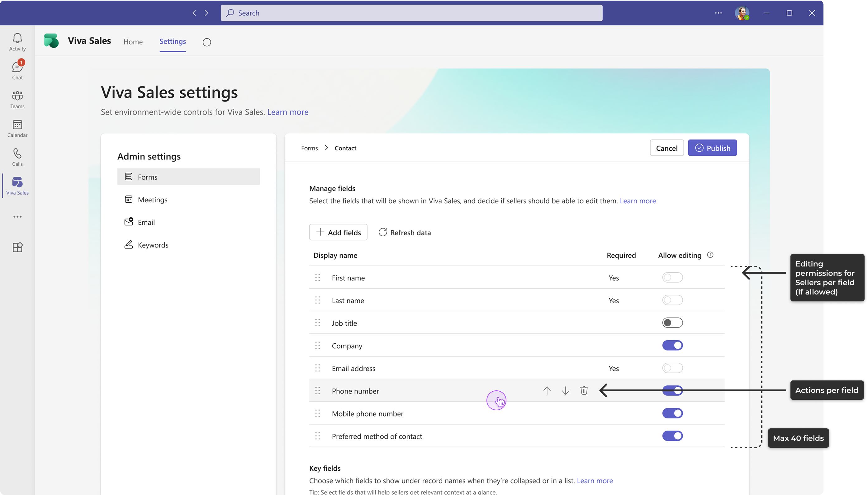The image size is (868, 495).
Task: Select the Viva Sales sidebar app
Action: tap(17, 186)
